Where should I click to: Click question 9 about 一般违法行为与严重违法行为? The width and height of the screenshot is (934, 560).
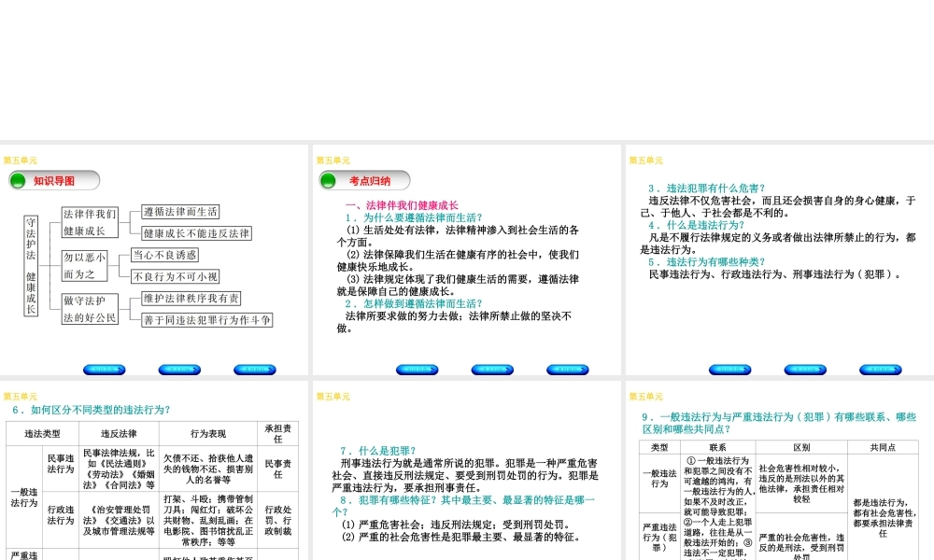[x=779, y=423]
